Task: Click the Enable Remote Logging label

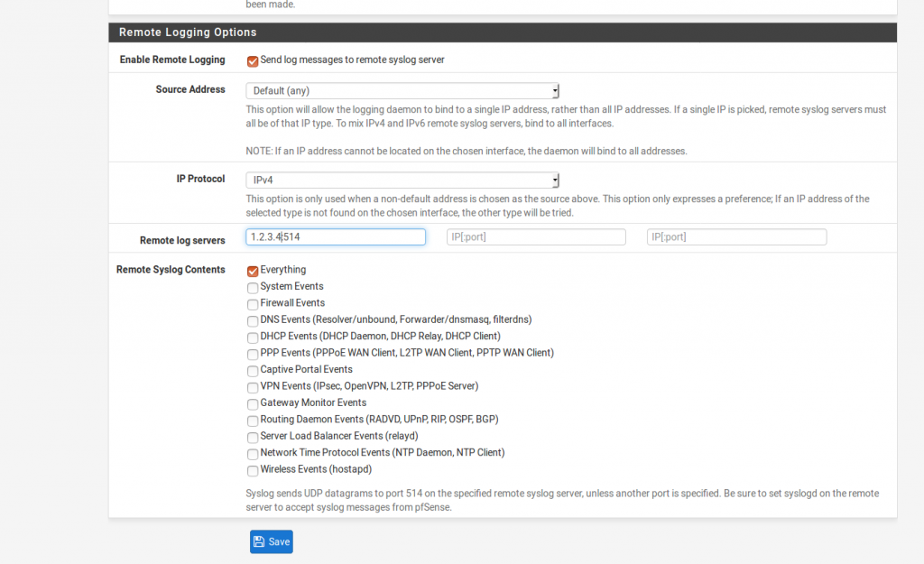Action: pos(172,60)
